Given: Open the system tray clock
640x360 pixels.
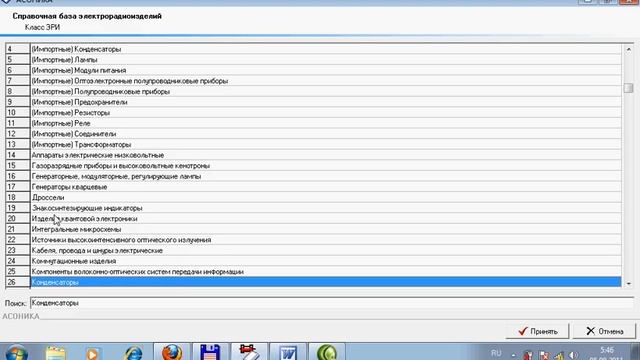Looking at the screenshot, I should (607, 354).
